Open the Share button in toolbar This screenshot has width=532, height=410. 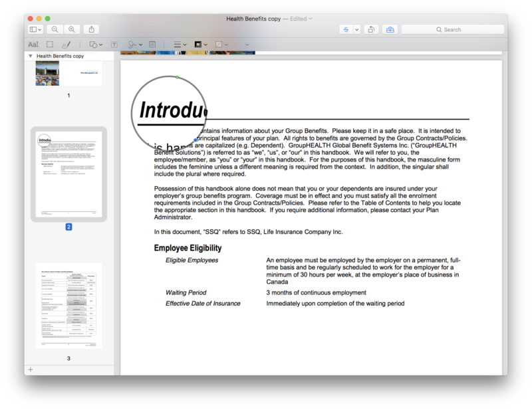click(92, 30)
